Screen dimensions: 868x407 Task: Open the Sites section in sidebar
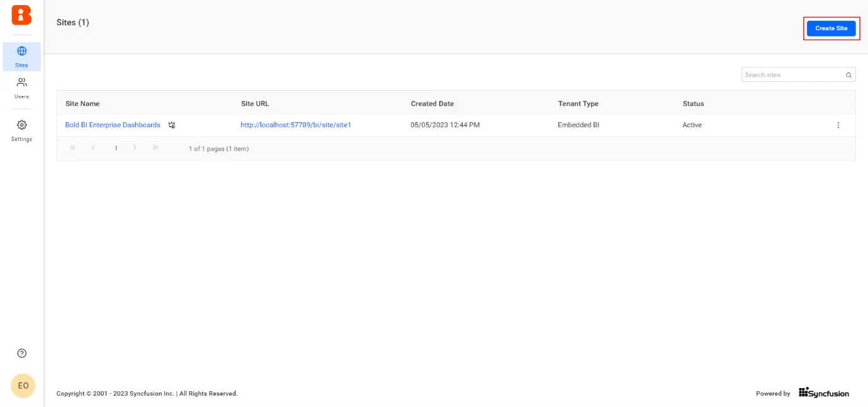pos(21,57)
